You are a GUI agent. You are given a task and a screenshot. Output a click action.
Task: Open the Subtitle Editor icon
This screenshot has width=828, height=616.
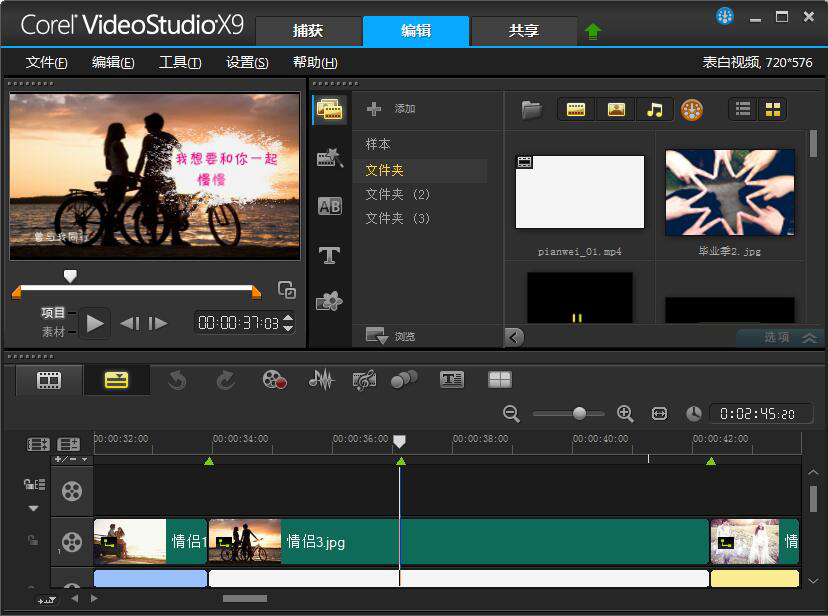point(452,380)
